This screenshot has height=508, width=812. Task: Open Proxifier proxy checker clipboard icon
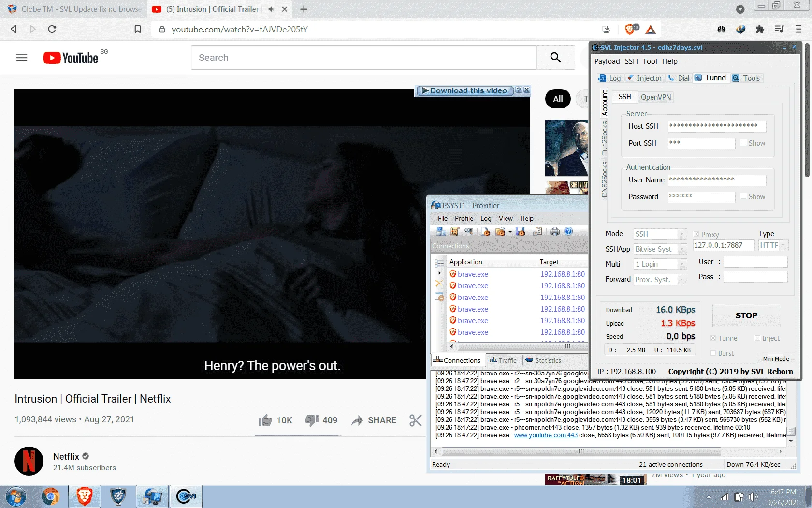[x=537, y=232]
